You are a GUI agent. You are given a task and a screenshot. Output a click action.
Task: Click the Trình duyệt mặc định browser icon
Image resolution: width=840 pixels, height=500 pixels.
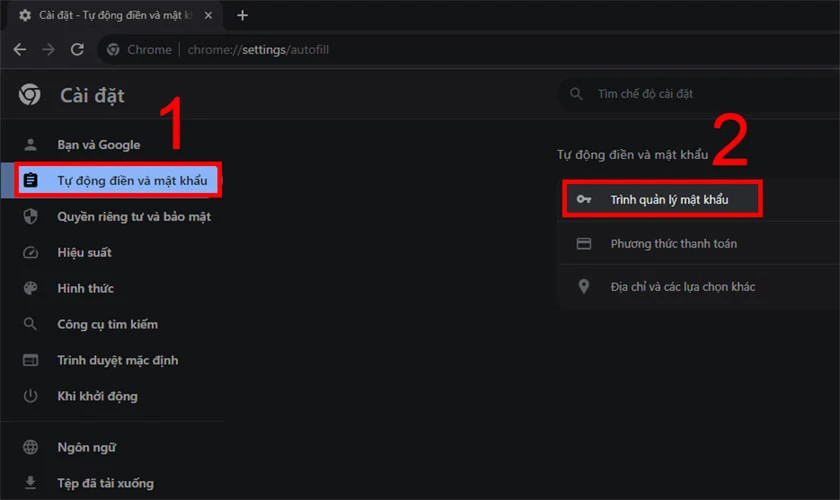pos(30,360)
